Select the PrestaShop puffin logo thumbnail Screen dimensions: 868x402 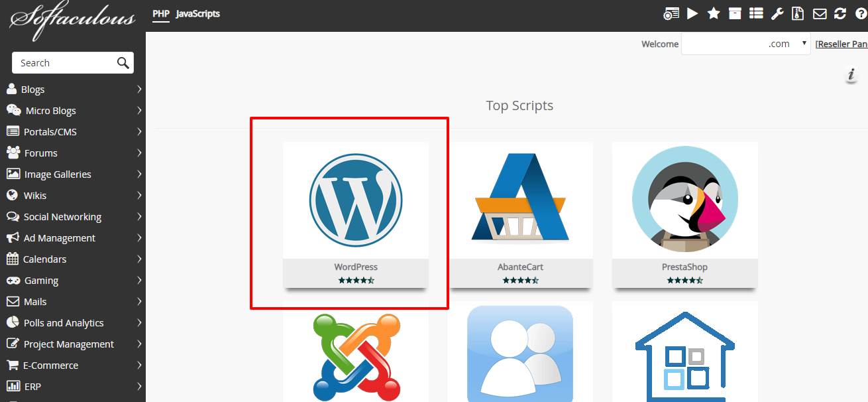[684, 199]
